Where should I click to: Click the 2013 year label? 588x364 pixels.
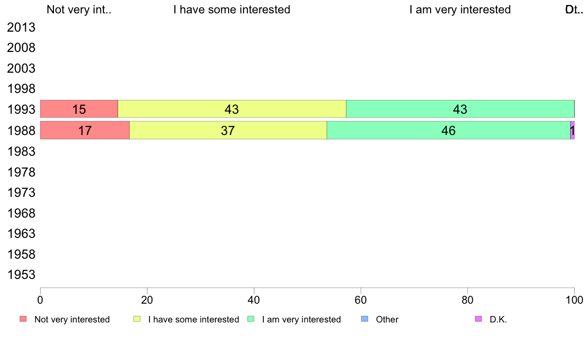tap(21, 27)
